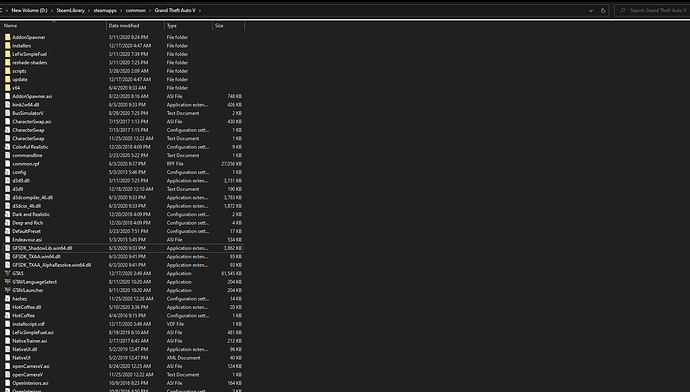Click the hashes config file icon

click(7, 298)
